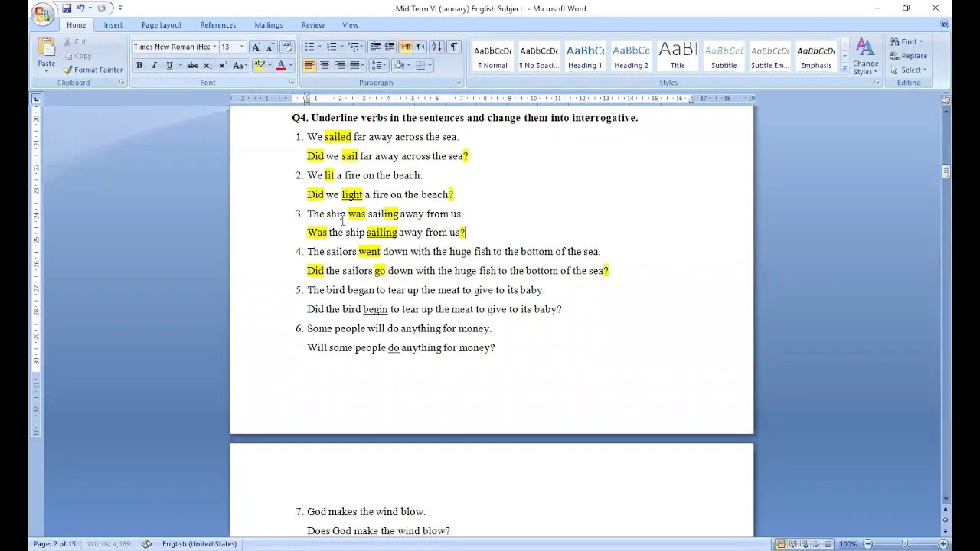Activate Format Painter
The image size is (980, 551).
(93, 70)
